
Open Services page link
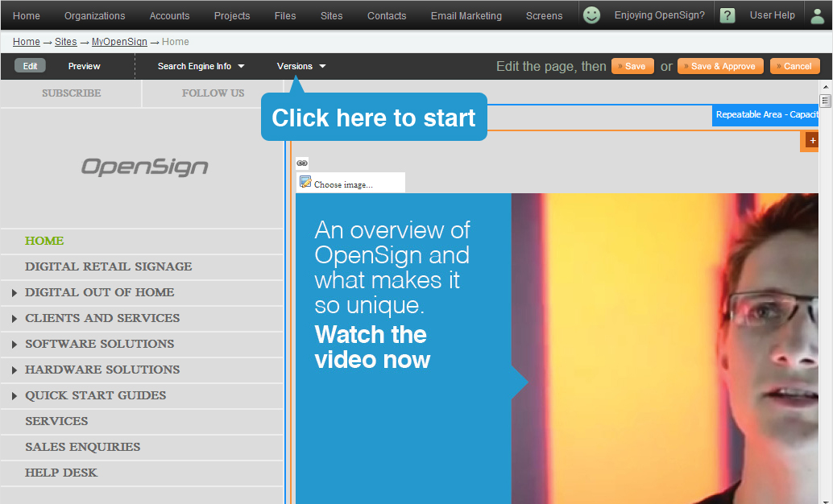click(x=56, y=421)
